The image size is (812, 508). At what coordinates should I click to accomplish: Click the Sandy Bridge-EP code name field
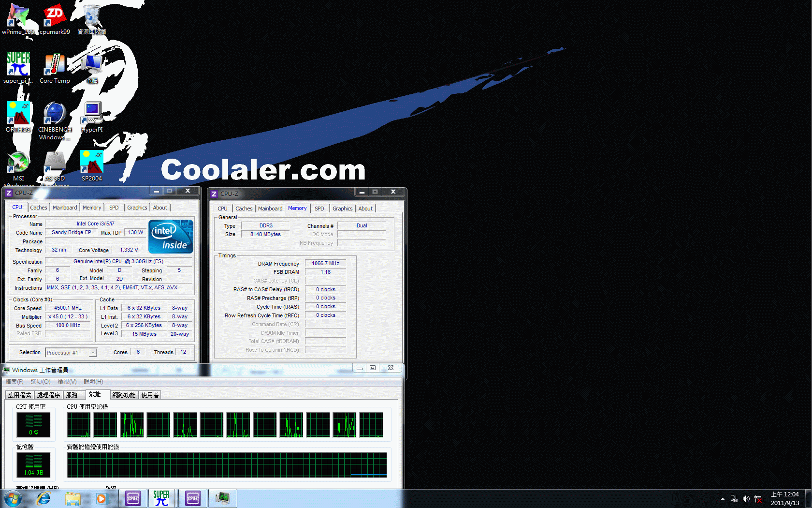coord(71,233)
